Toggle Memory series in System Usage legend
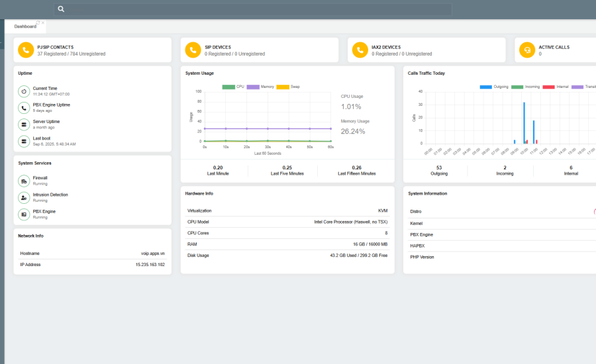596x364 pixels. (x=260, y=87)
